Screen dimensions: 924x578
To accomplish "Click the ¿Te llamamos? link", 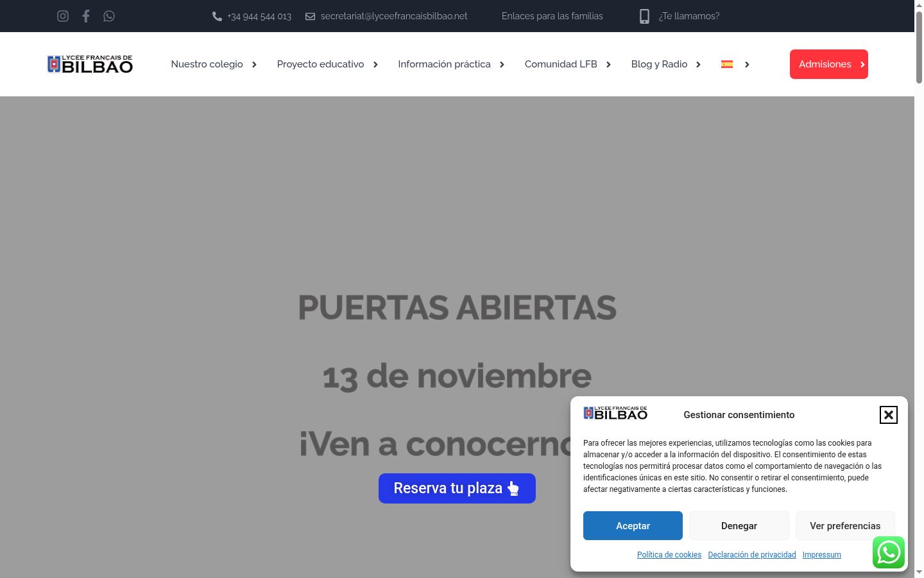I will click(689, 16).
